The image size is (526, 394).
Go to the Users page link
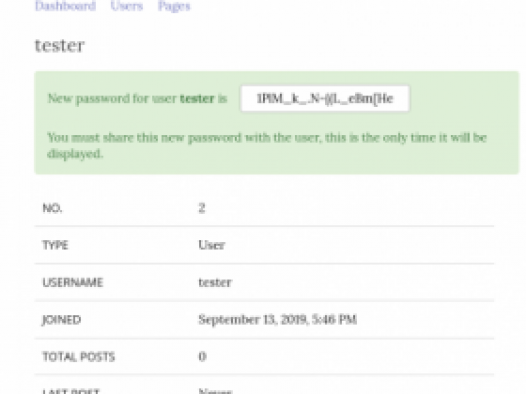tap(127, 6)
